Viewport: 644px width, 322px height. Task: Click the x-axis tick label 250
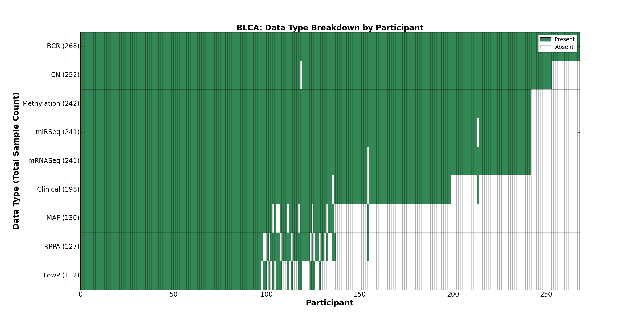click(x=546, y=294)
